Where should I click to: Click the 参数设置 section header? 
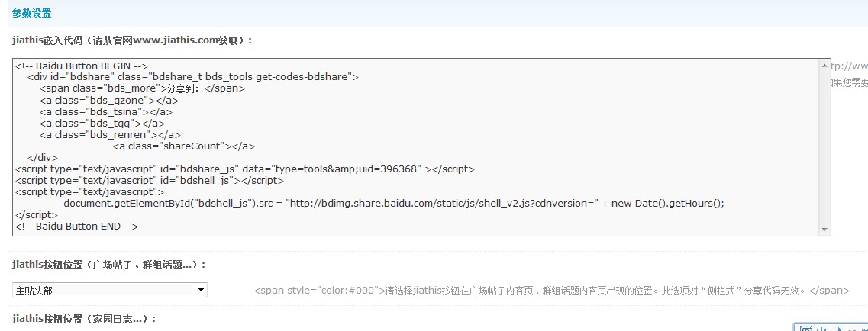tap(31, 13)
